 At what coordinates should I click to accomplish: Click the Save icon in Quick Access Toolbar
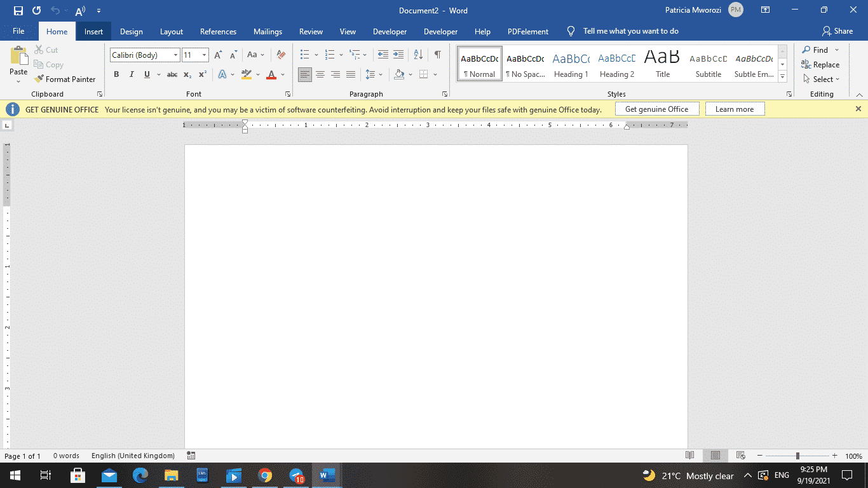pyautogui.click(x=18, y=11)
